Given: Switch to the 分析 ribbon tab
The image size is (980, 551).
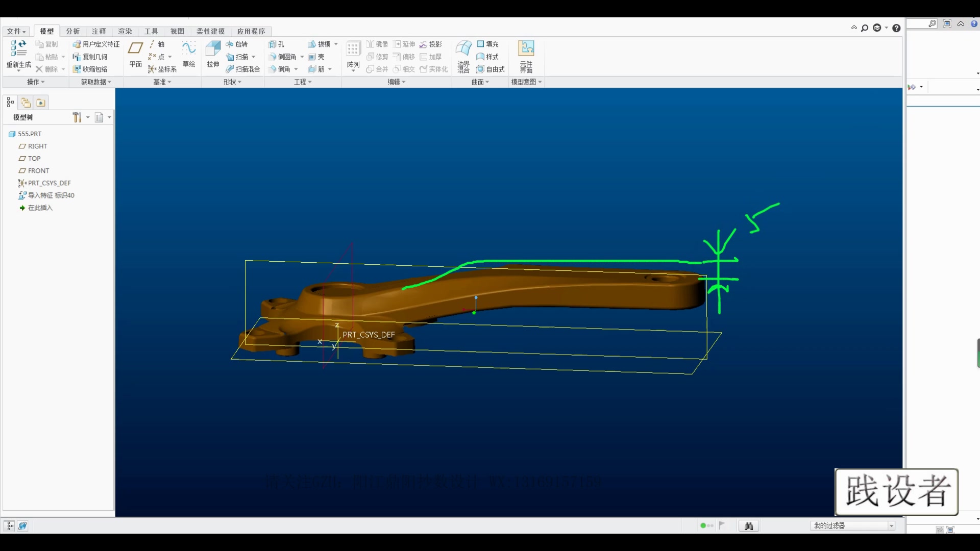Looking at the screenshot, I should (72, 31).
